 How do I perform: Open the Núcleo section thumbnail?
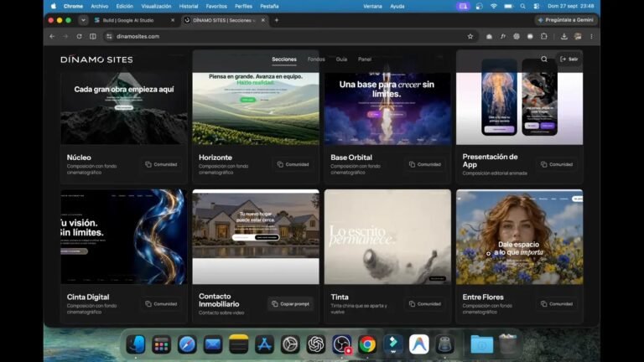pos(123,108)
